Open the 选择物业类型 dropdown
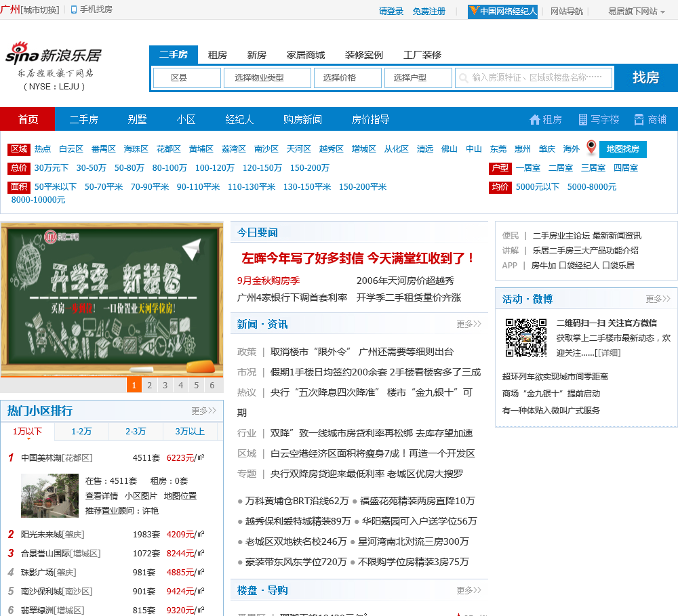 (x=267, y=78)
